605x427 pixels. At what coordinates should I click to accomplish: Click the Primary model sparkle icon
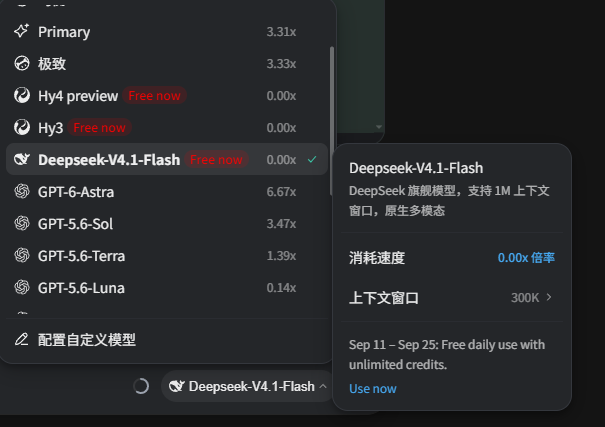[x=22, y=31]
